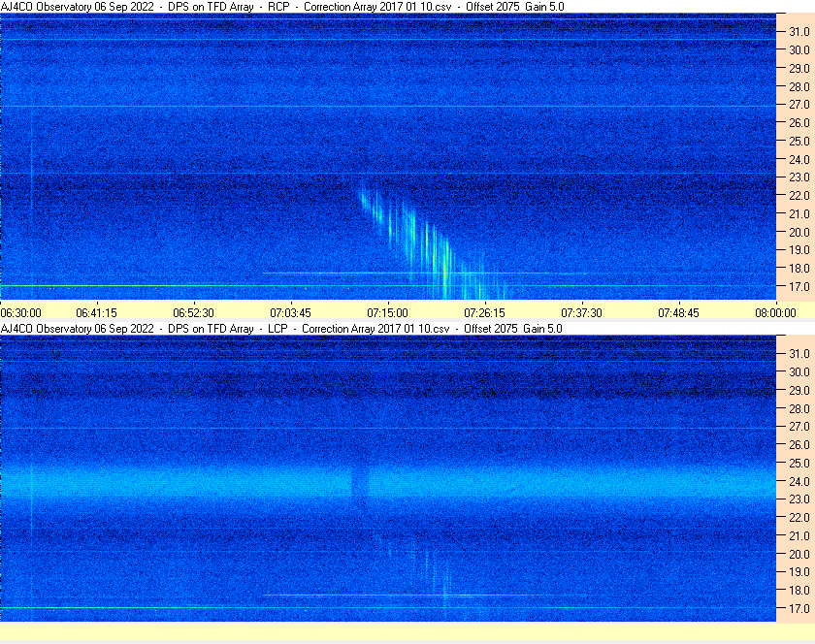
Task: Click 18.0 on the LCP frequency axis
Action: pos(799,590)
